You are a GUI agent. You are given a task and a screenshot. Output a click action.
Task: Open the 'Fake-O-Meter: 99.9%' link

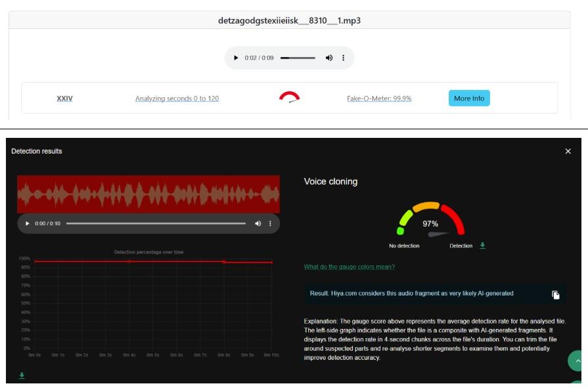(379, 98)
